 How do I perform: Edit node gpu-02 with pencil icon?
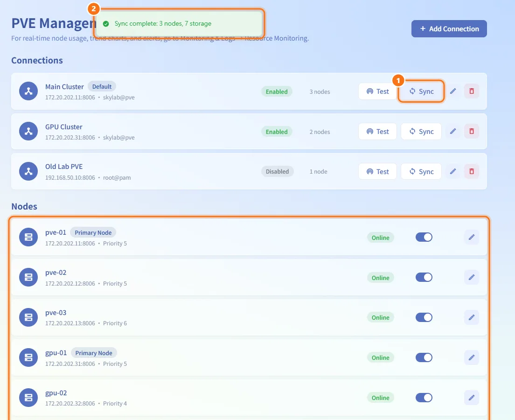click(472, 398)
